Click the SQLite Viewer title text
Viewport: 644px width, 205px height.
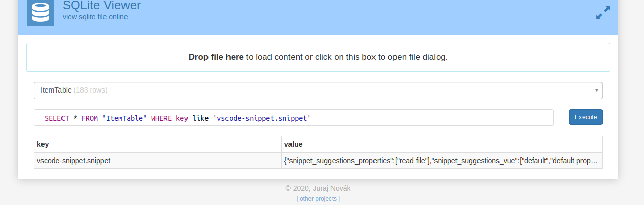coord(101,6)
